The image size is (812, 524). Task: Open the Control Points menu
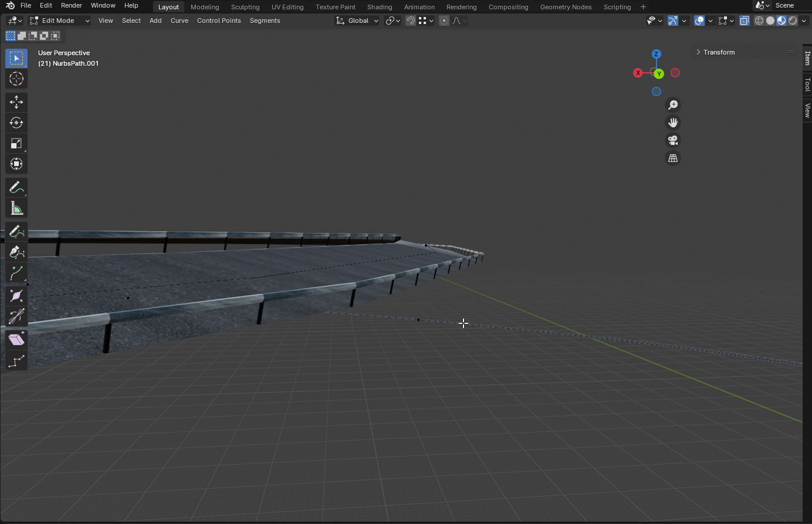pyautogui.click(x=219, y=21)
